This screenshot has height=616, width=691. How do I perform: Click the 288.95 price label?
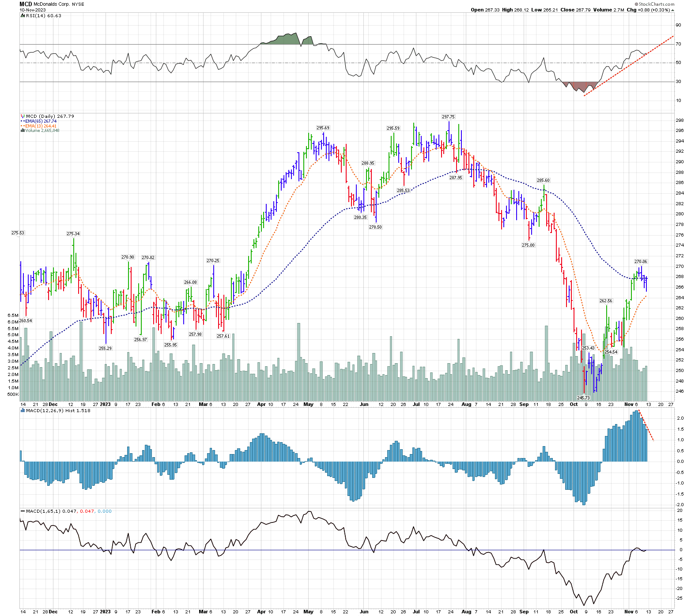pos(368,163)
